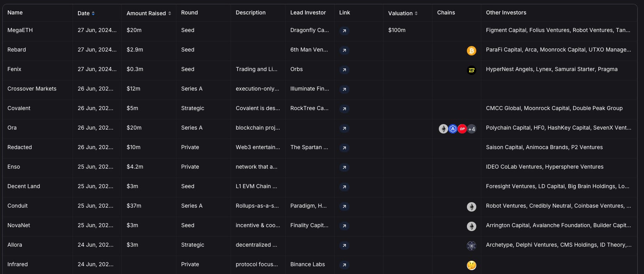Click the Ethereum chain icon for Conduit
The height and width of the screenshot is (274, 644).
[472, 207]
